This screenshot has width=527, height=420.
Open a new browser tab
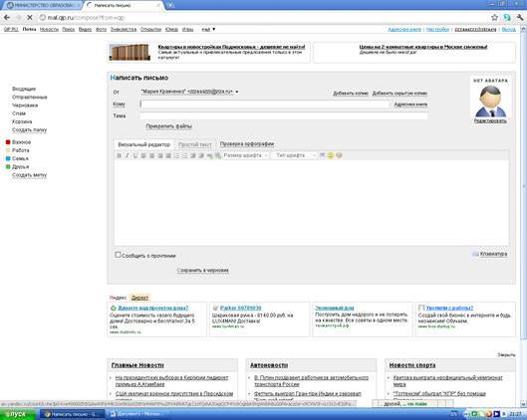[x=170, y=5]
